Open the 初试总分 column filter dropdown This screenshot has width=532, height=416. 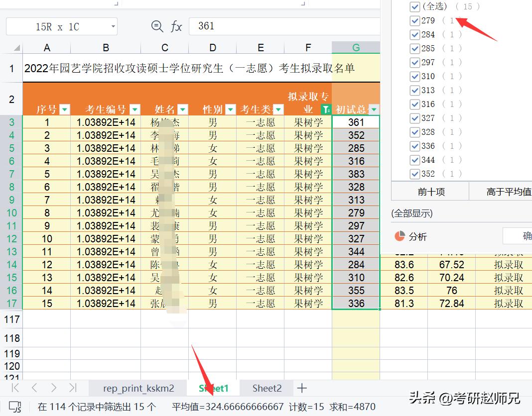[x=373, y=109]
